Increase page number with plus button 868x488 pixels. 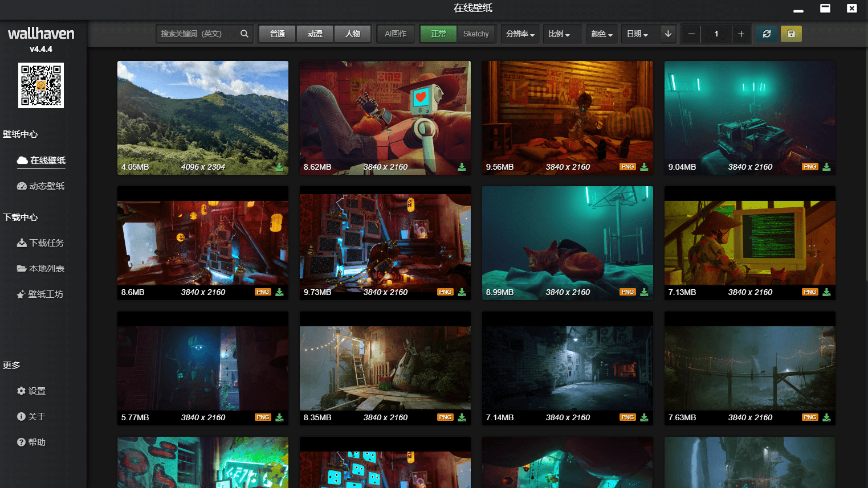tap(741, 34)
